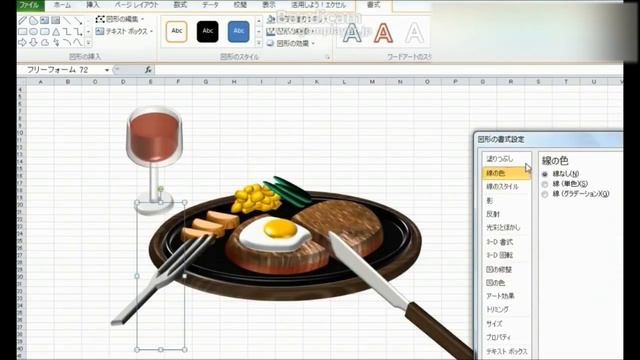Image resolution: width=640 pixels, height=360 pixels.
Task: Click the insert function fx icon
Action: coord(148,70)
